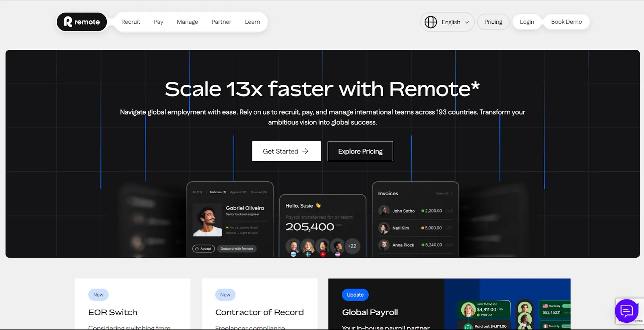Image resolution: width=644 pixels, height=330 pixels.
Task: Select the Applied (12) tab
Action: 238,192
